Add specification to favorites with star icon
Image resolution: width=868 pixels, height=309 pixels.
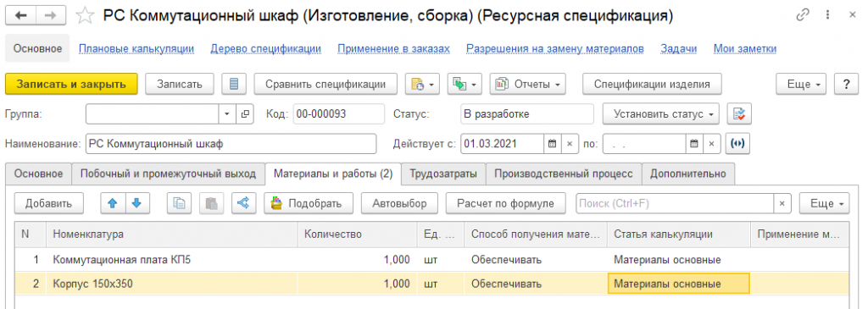pyautogui.click(x=85, y=15)
